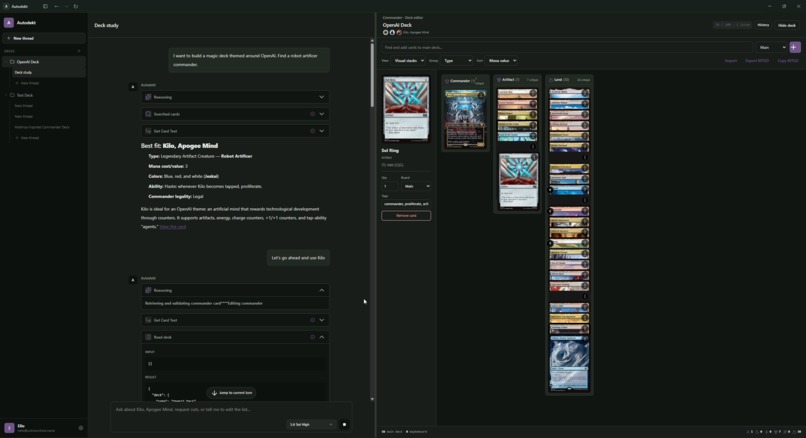Open the View Visual stacks dropdown
806x438 pixels.
point(408,61)
